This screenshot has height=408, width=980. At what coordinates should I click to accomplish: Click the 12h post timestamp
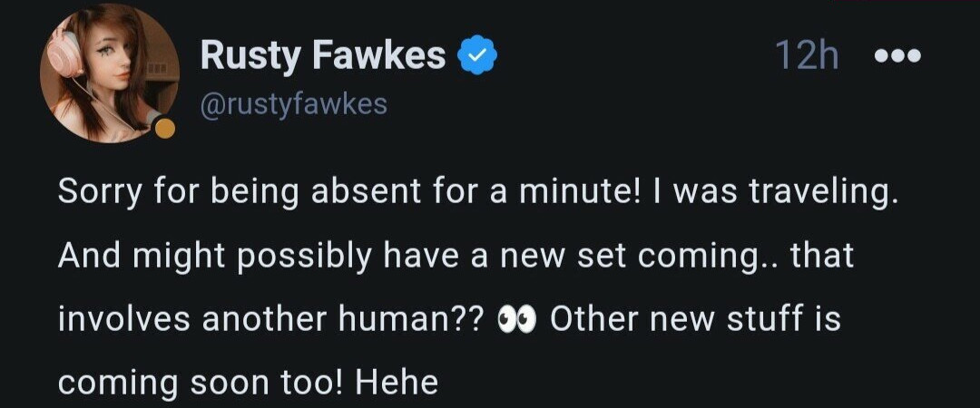807,56
